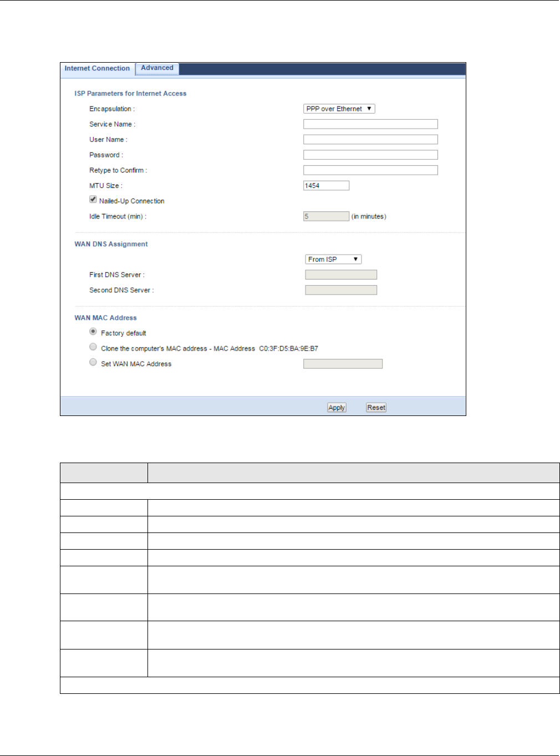Open the Advanced tab
Screen dimensions: 560x756
pos(157,68)
